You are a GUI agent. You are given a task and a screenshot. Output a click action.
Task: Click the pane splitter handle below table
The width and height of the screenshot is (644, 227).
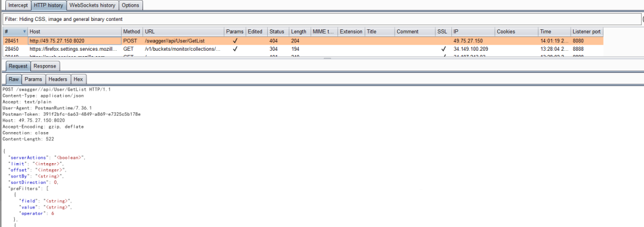(x=327, y=59)
